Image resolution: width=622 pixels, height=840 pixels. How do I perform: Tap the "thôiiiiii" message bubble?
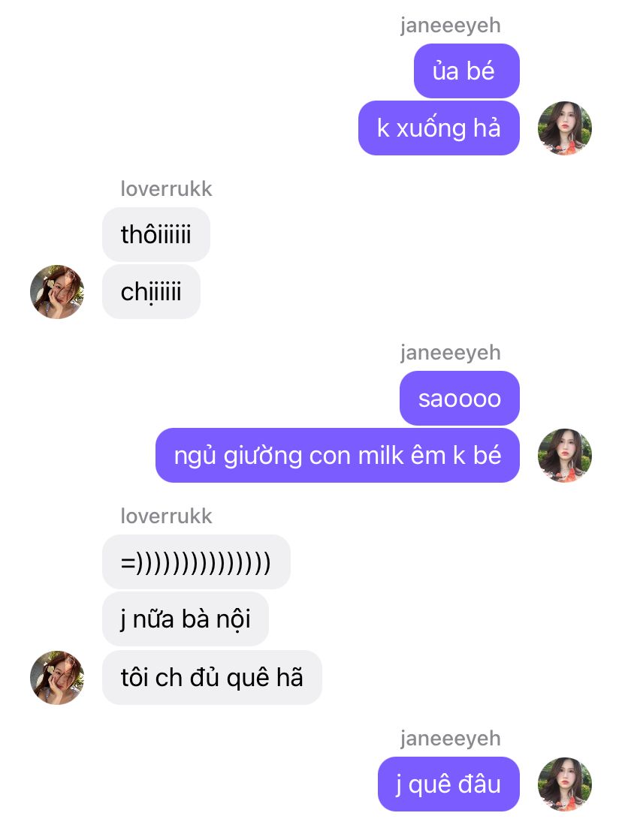coord(156,235)
